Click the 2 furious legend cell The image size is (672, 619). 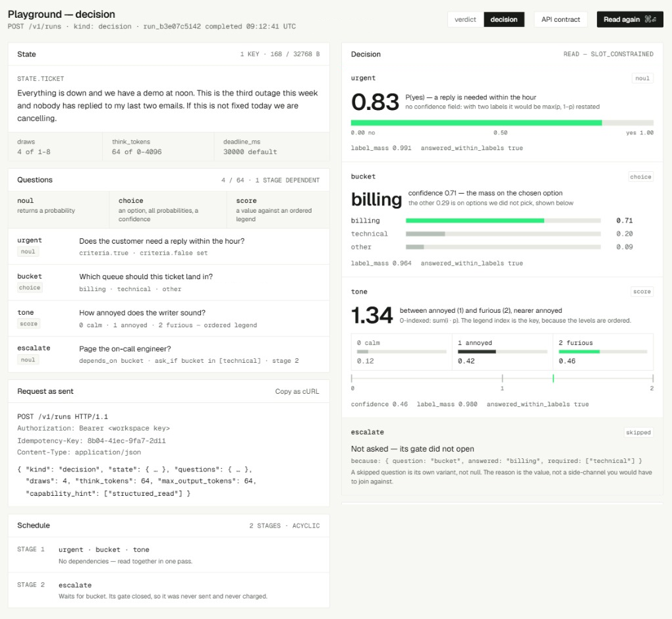603,352
